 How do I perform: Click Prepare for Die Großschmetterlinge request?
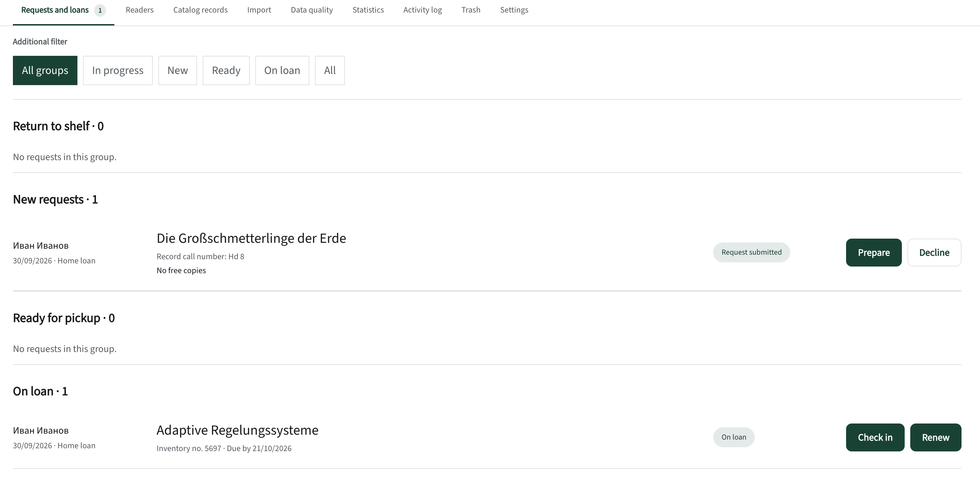click(x=874, y=253)
